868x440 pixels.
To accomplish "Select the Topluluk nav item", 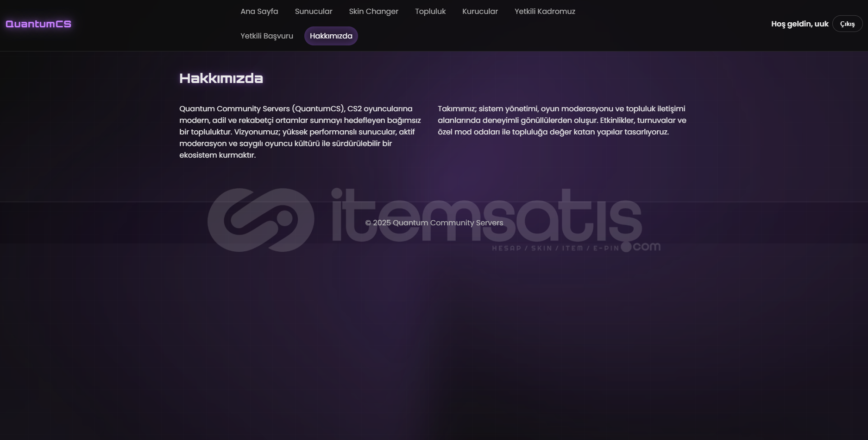I will pos(430,12).
